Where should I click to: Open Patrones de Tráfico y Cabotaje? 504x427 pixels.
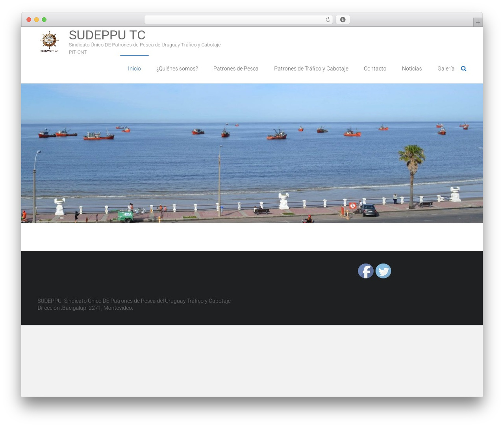click(x=311, y=69)
